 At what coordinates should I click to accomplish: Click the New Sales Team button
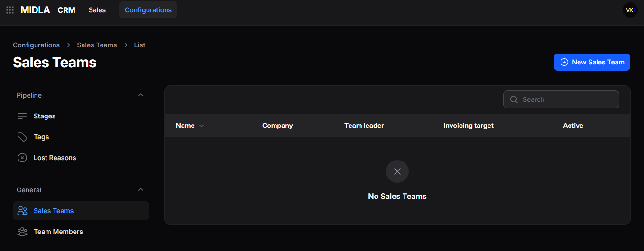coord(592,62)
